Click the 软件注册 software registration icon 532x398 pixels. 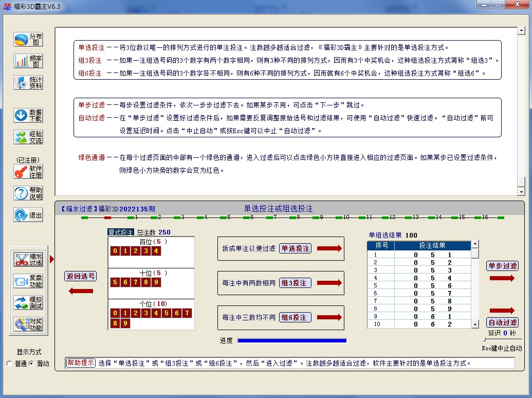[x=28, y=172]
